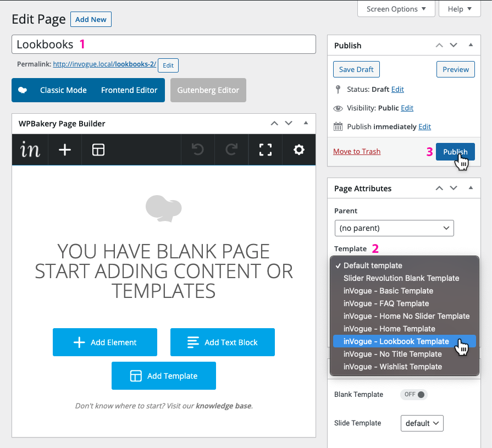
Task: Collapse the Publish panel with triangle toggle
Action: pos(471,46)
